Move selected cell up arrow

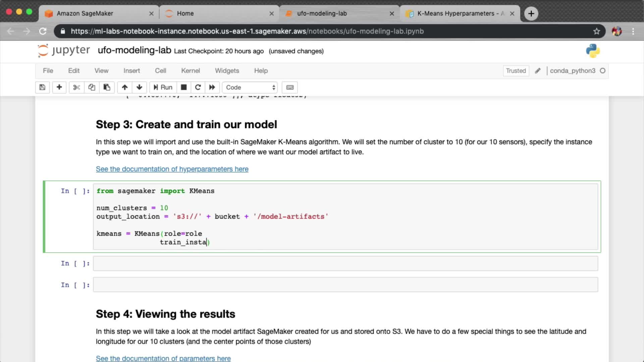coord(124,87)
